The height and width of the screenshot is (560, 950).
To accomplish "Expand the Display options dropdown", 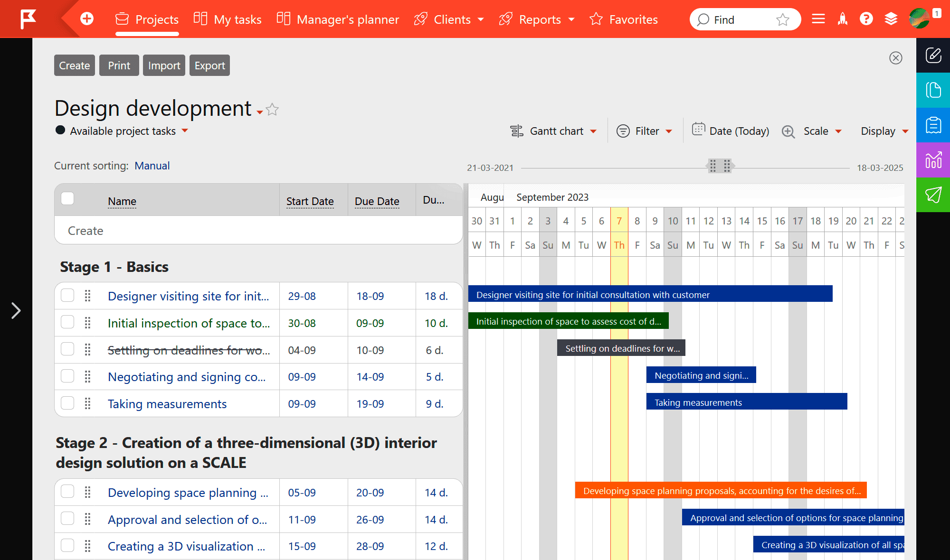I will [883, 131].
